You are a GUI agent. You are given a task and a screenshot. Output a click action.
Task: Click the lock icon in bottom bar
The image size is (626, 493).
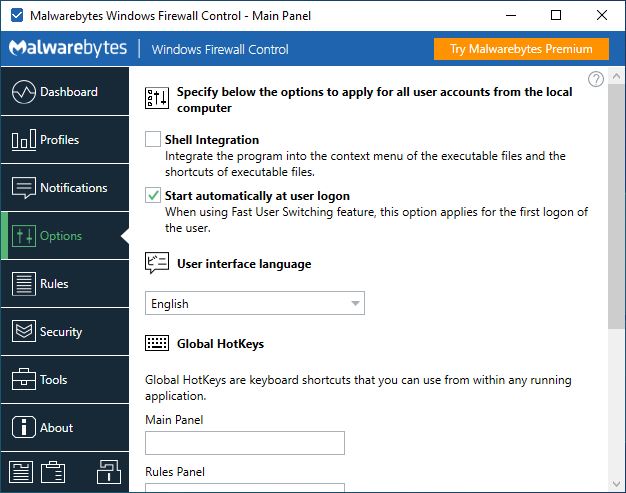coord(109,472)
